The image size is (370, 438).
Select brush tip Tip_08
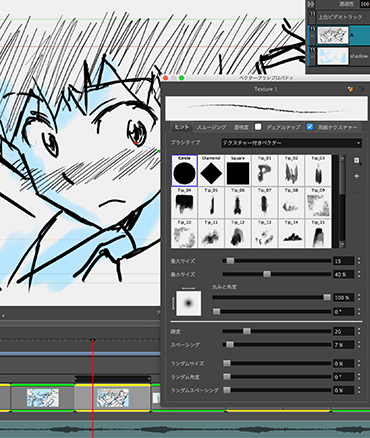291,202
